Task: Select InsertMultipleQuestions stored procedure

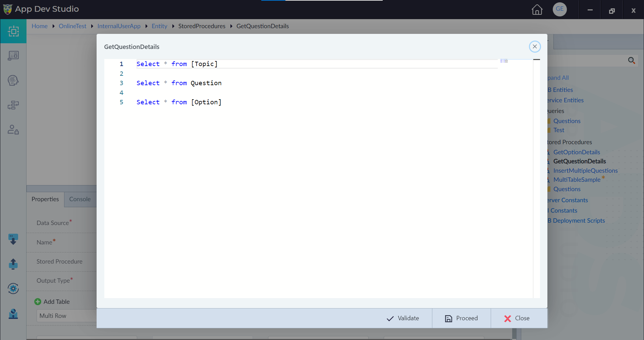Action: coord(585,171)
